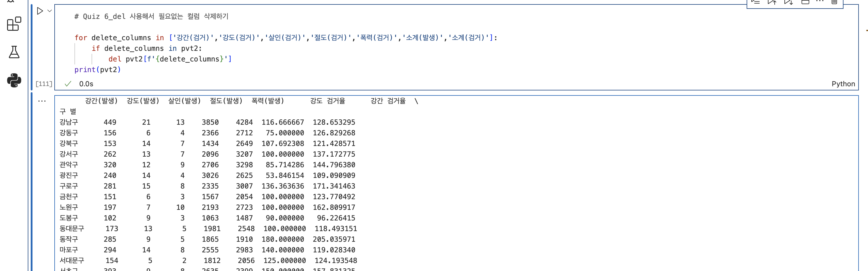Click the 강도 검거율 column header
Viewport: 868px width, 271px height.
[328, 101]
